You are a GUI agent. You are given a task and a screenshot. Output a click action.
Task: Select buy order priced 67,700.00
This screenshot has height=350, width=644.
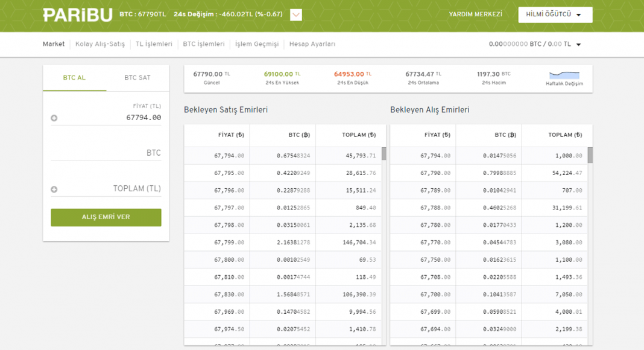(489, 294)
